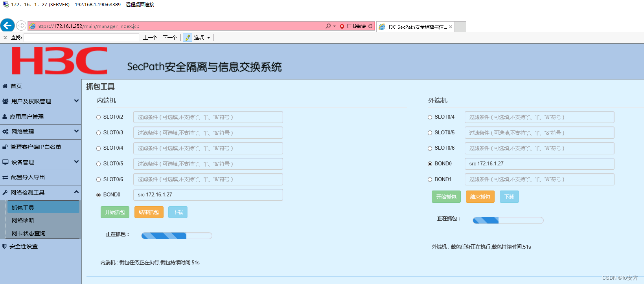Expand 网络管理 menu chevron

(76, 131)
